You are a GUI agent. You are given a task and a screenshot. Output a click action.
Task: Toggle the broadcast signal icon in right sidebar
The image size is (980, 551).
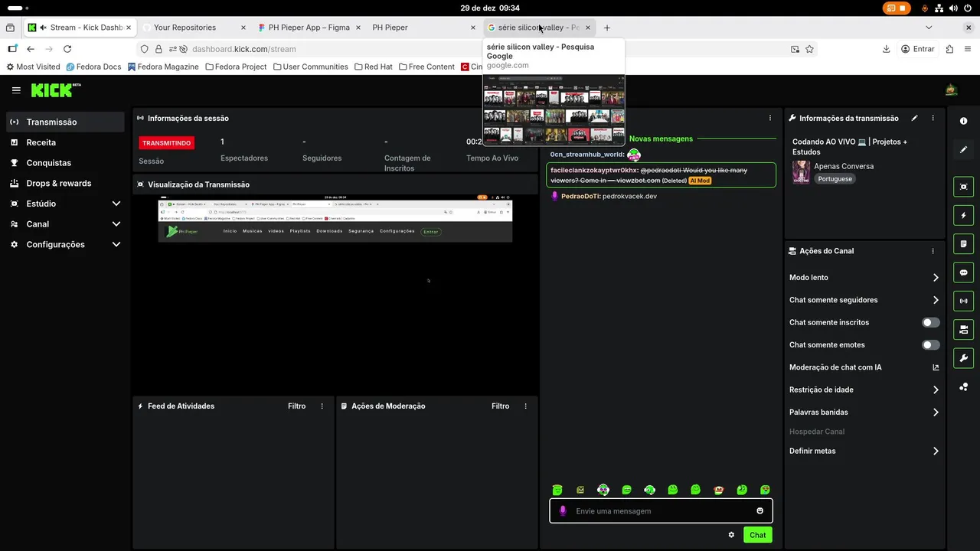(x=963, y=301)
